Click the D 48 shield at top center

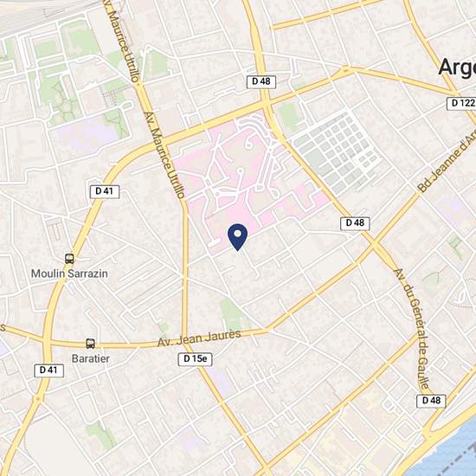261,81
